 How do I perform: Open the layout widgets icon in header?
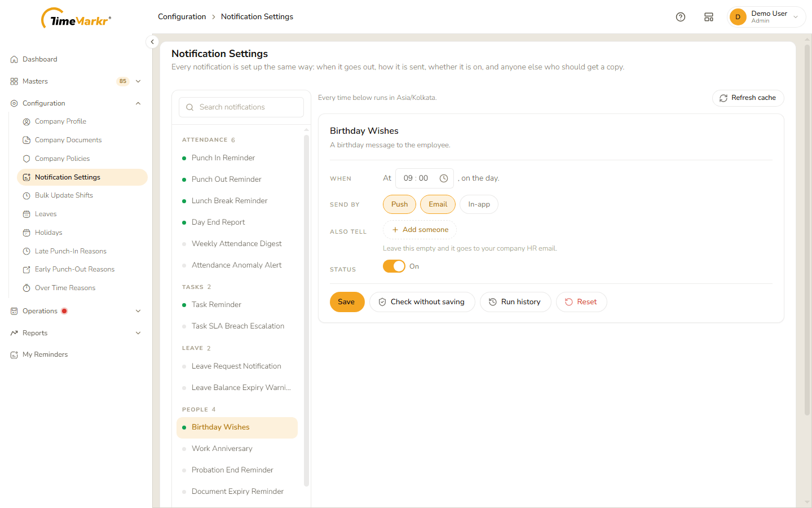(709, 17)
